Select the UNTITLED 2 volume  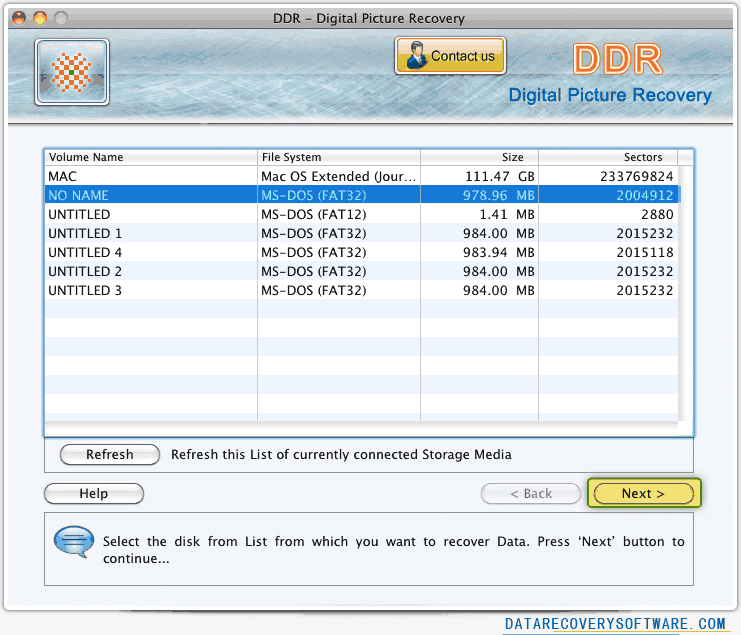362,271
